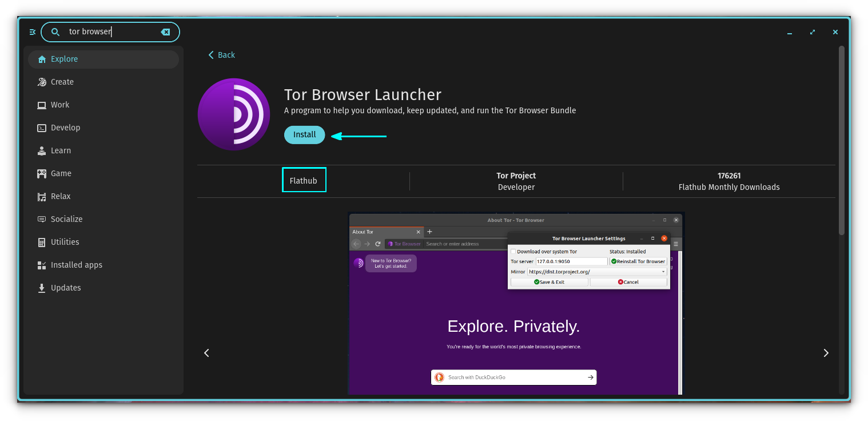Open the Develop category
868x421 pixels.
pos(103,128)
